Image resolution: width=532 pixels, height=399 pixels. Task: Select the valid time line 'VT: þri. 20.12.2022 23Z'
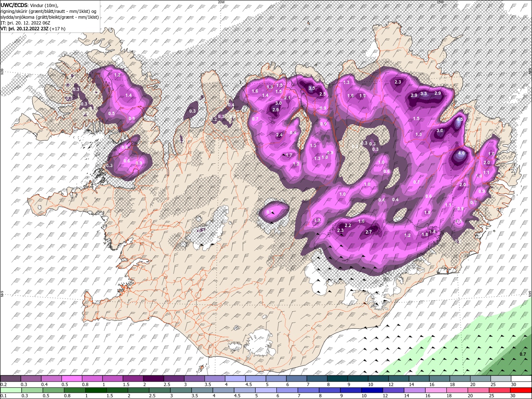[x=25, y=29]
